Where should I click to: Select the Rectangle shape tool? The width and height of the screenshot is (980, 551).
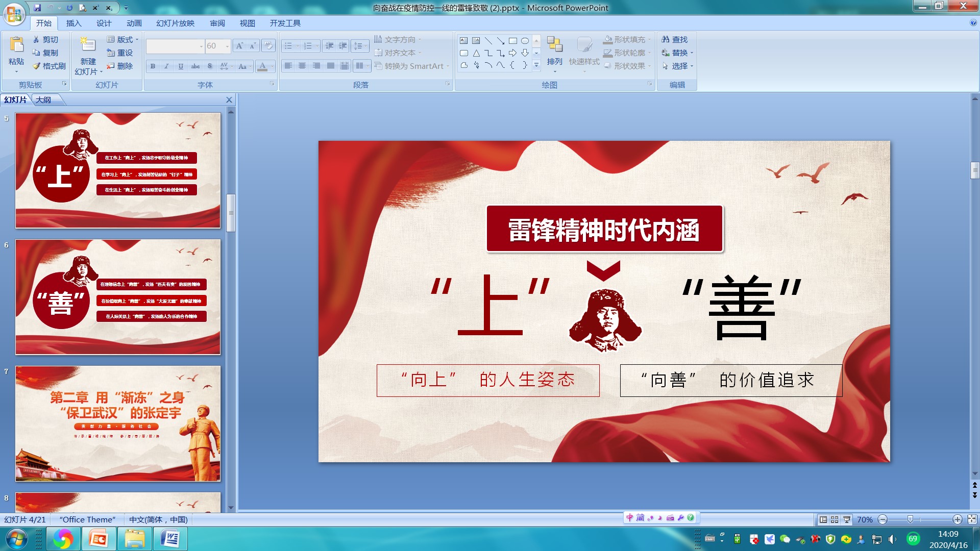click(x=513, y=40)
